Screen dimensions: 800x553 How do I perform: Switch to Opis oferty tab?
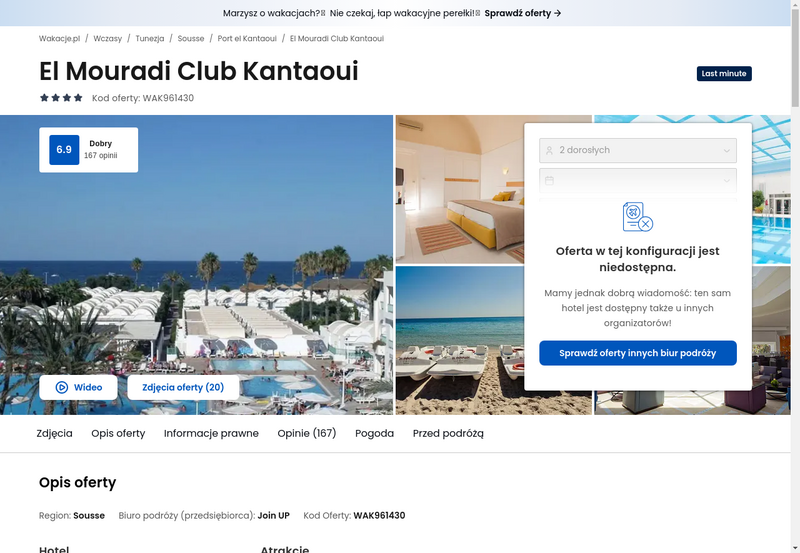coord(118,433)
